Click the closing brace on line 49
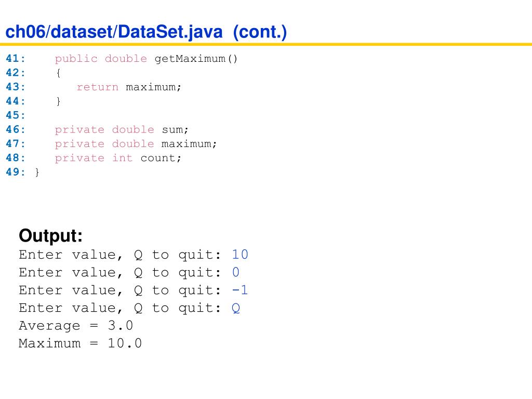 [x=37, y=172]
